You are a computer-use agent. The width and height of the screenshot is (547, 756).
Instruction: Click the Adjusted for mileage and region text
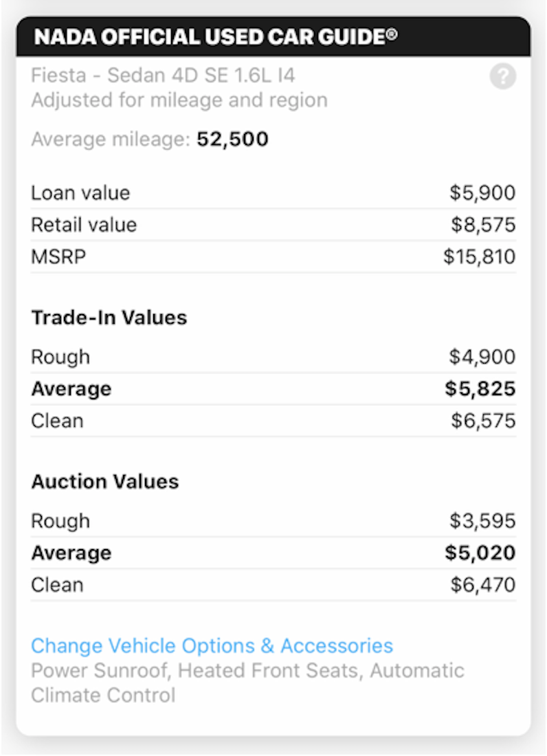[179, 100]
